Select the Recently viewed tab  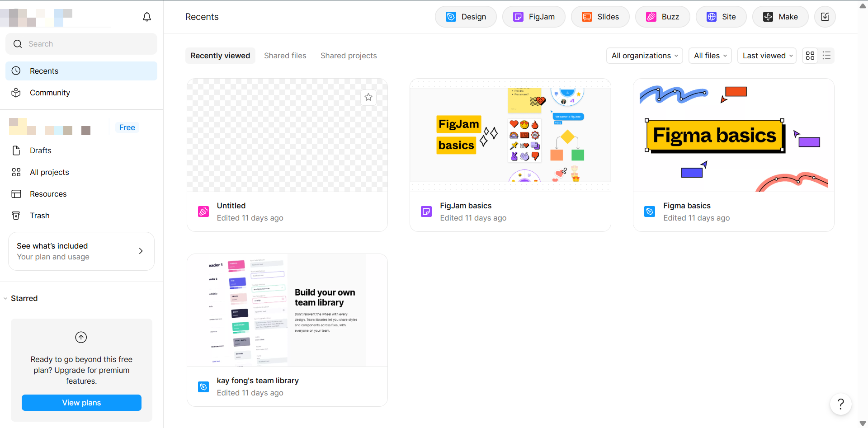point(220,56)
